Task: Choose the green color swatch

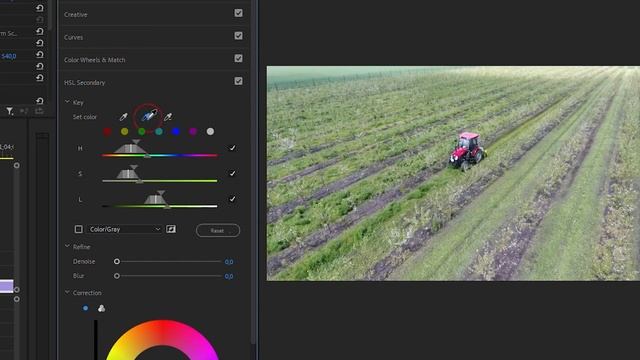Action: [142, 131]
